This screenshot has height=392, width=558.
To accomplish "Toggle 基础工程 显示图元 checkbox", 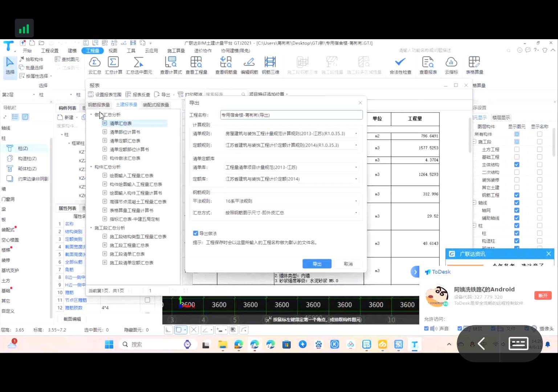I will click(x=517, y=157).
